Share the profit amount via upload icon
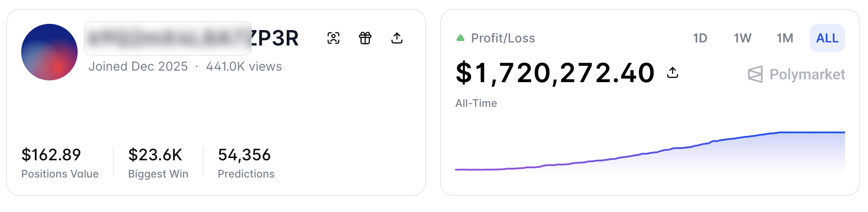Image resolution: width=868 pixels, height=212 pixels. pyautogui.click(x=673, y=72)
